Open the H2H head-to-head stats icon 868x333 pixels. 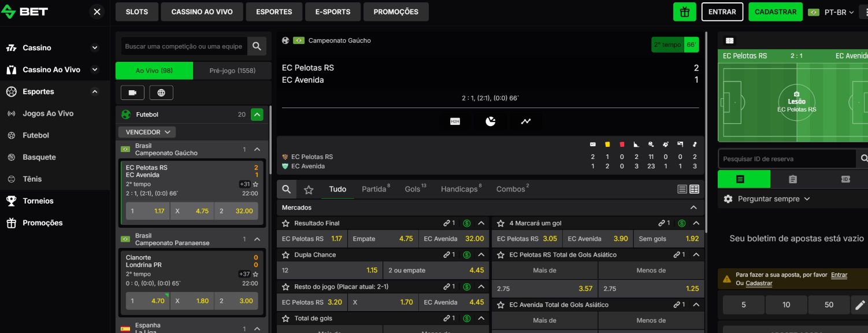(x=455, y=121)
